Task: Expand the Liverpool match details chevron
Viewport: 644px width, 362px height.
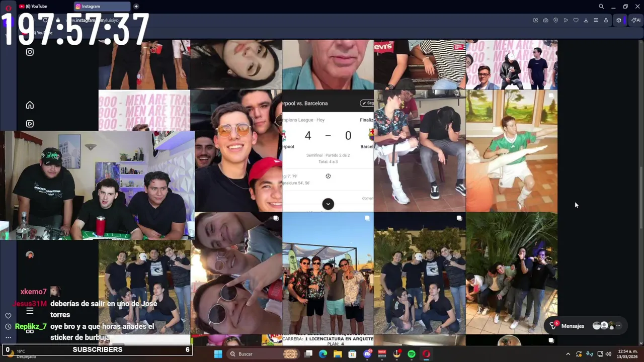Action: point(328,204)
